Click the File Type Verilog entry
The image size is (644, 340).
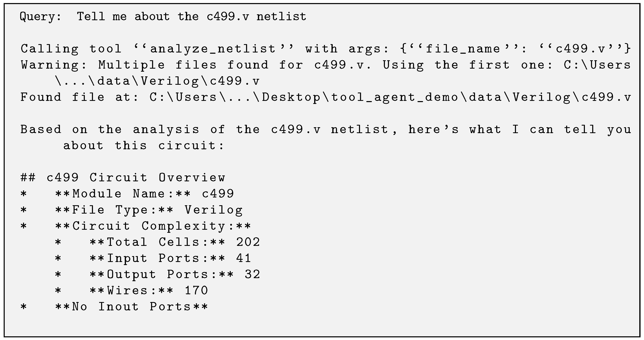[149, 210]
